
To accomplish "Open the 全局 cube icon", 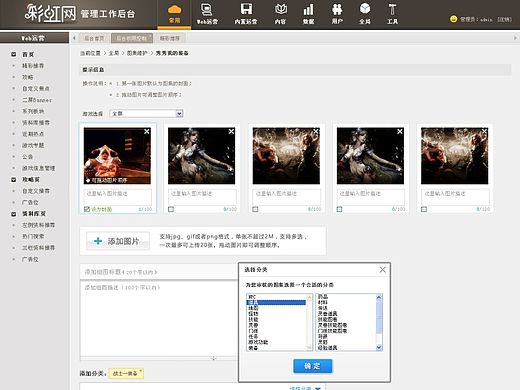I will [365, 9].
